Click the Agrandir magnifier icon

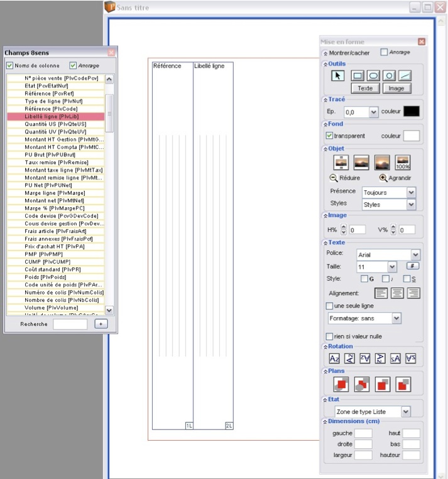pyautogui.click(x=383, y=178)
